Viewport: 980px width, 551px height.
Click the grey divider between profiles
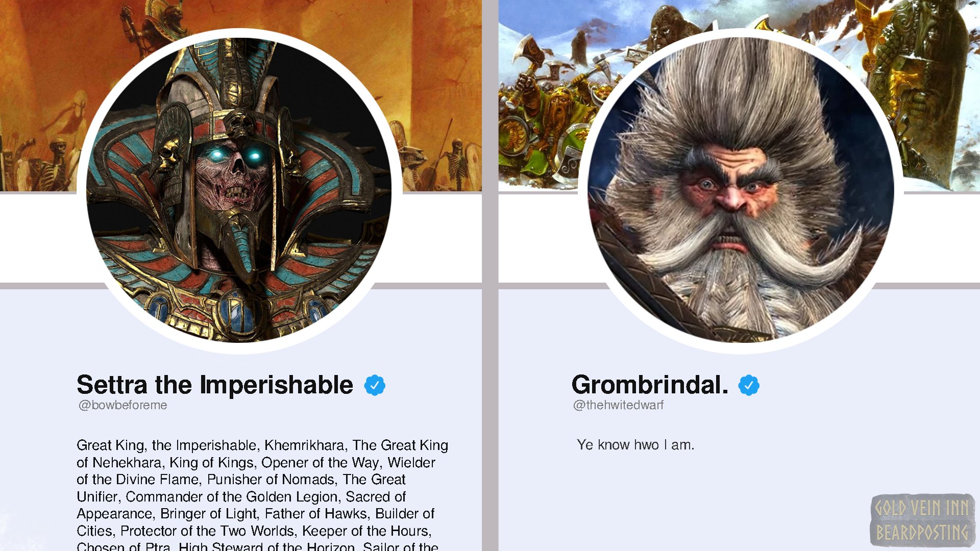(490, 275)
